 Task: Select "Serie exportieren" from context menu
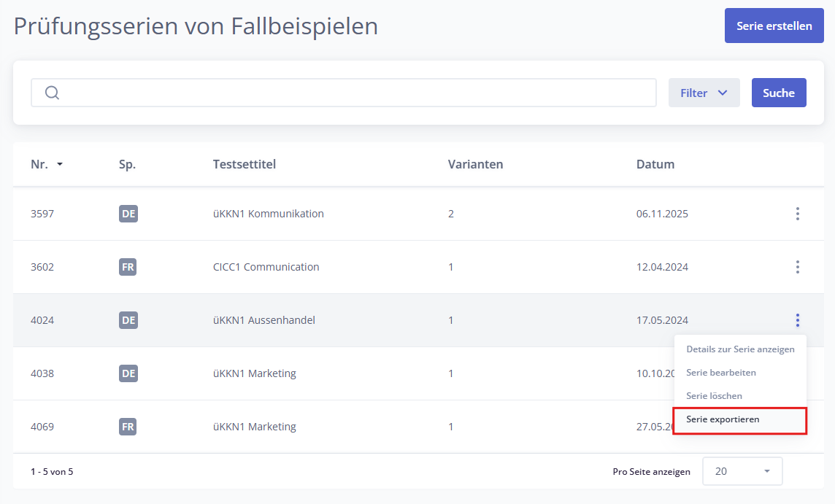(739, 420)
